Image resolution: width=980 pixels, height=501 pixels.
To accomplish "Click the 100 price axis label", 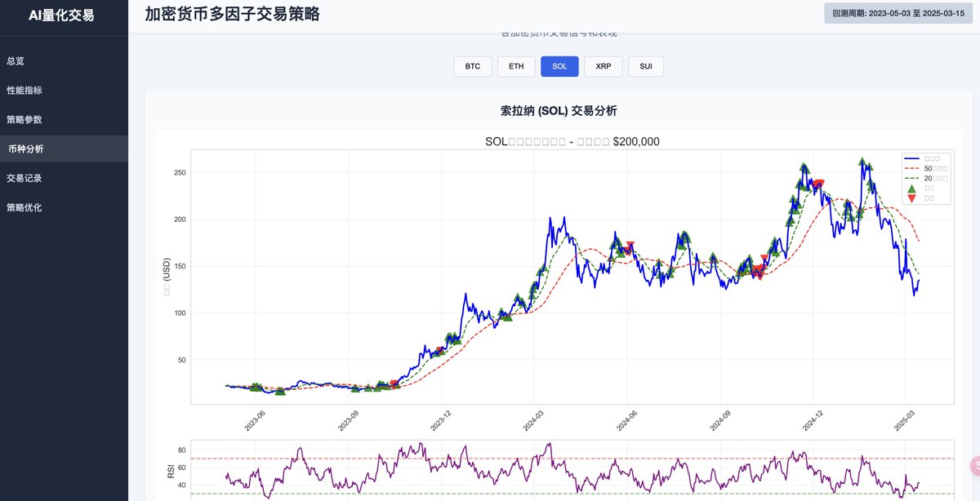I will click(179, 313).
